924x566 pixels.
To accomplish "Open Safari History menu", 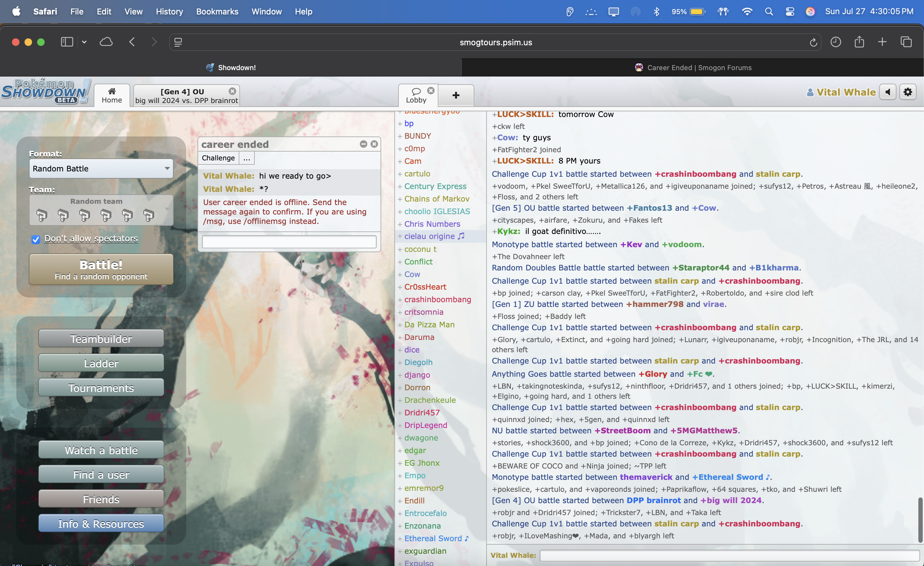I will point(169,12).
